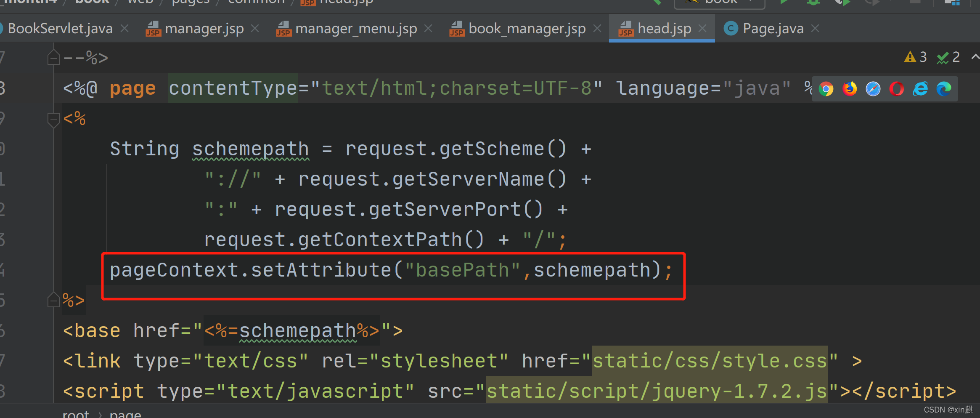This screenshot has height=418, width=980.
Task: Click the "stylesheet" rel value
Action: [439, 361]
